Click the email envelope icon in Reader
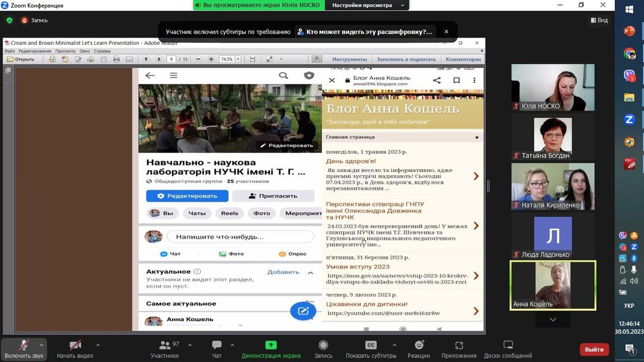Viewport: 644px width, 362px height. [129, 59]
